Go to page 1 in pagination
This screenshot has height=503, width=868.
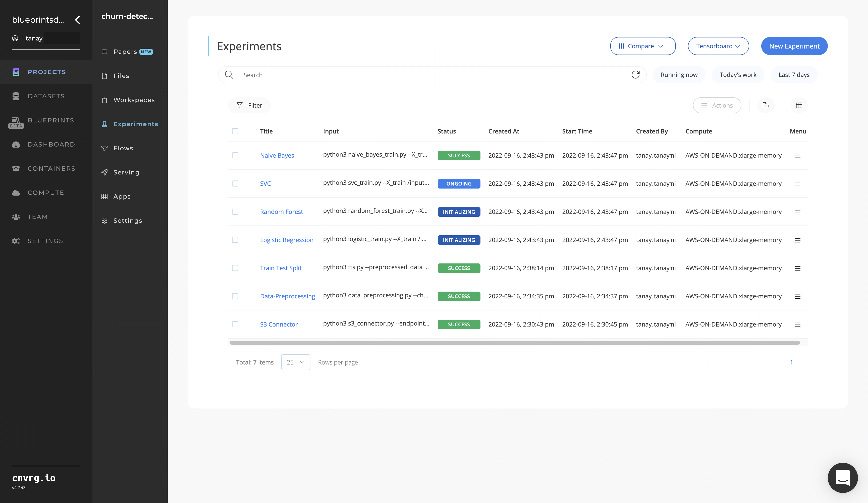point(792,362)
